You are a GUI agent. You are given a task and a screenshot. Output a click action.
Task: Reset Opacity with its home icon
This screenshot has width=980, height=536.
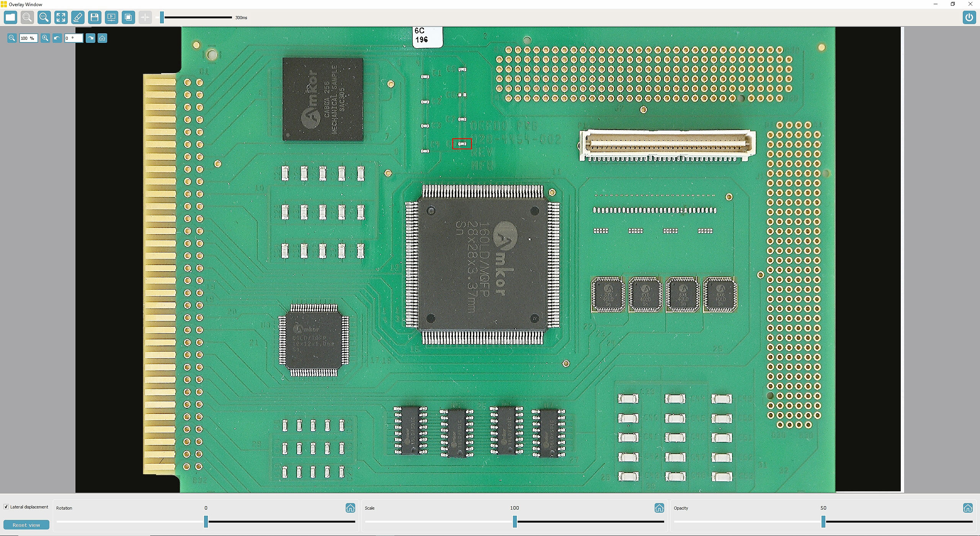point(968,508)
